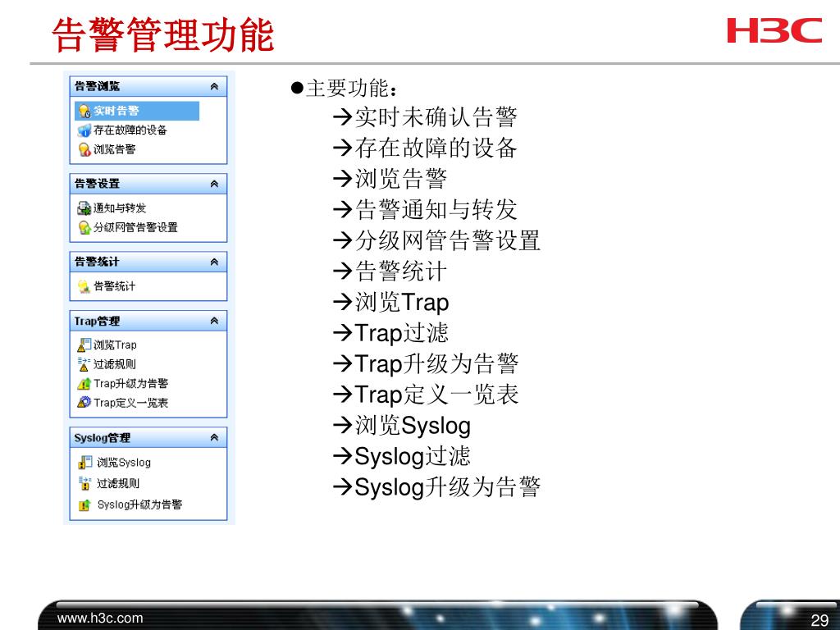Screen dimensions: 840x630
Task: Select 通知与转发 under 告警设置
Action: (x=120, y=208)
